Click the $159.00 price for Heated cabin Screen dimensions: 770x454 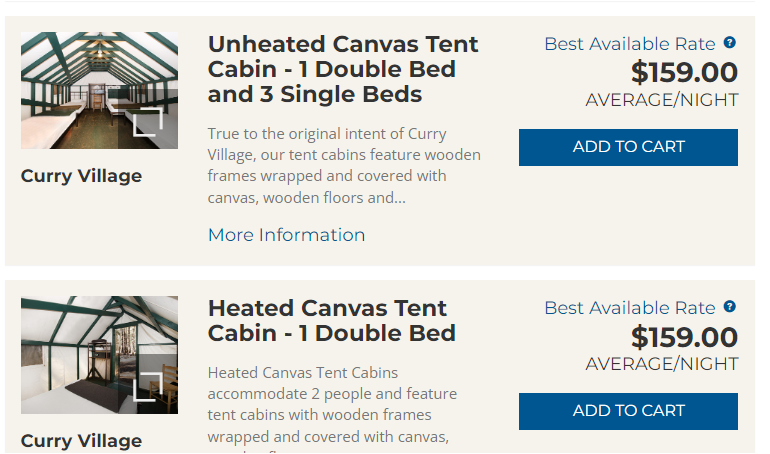coord(684,337)
